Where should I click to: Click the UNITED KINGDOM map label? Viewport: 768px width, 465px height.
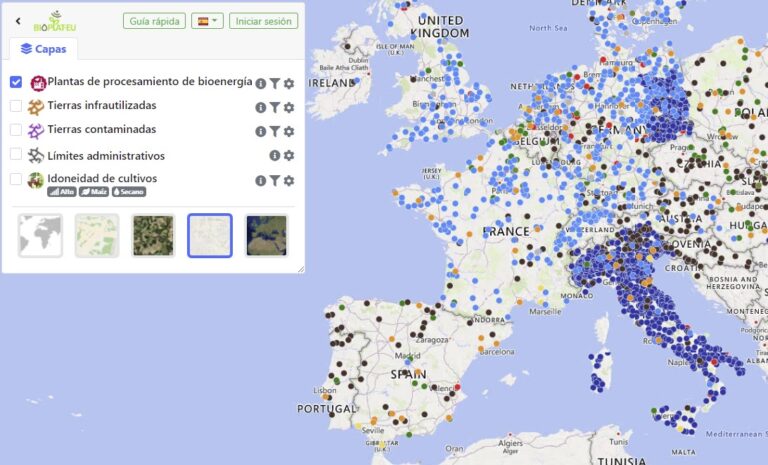pyautogui.click(x=440, y=27)
